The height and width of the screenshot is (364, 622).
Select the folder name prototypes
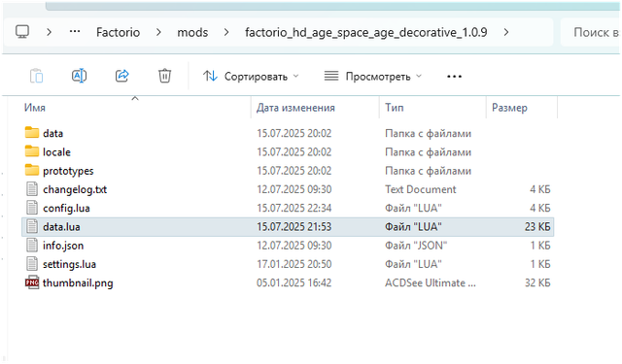click(x=68, y=171)
